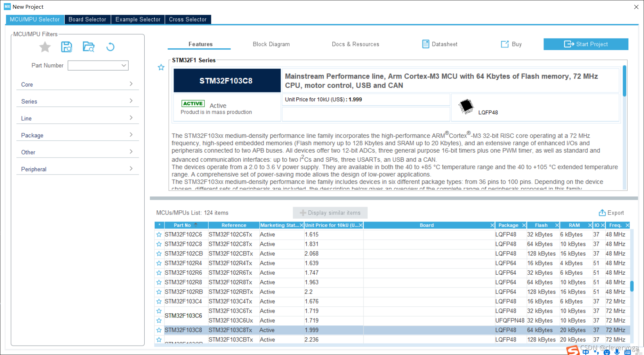
Task: Open the Example Selector tab
Action: [138, 19]
